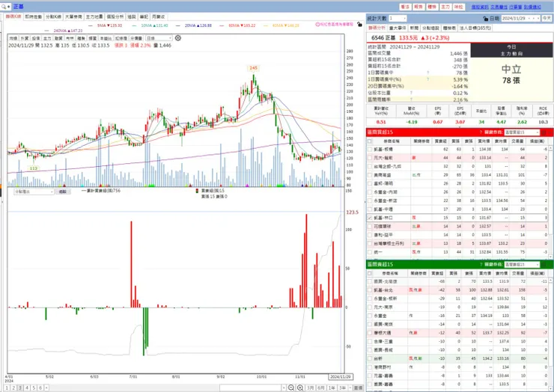Click 均線 indicator button on chart toolbar
This screenshot has width=554, height=392.
pyautogui.click(x=13, y=38)
